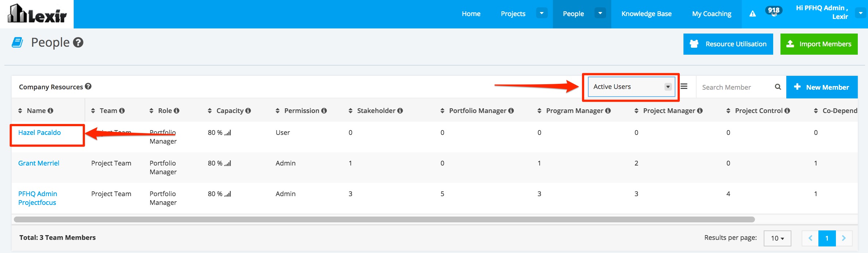Click the horizontal table scrollbar
The image size is (868, 253).
[384, 219]
